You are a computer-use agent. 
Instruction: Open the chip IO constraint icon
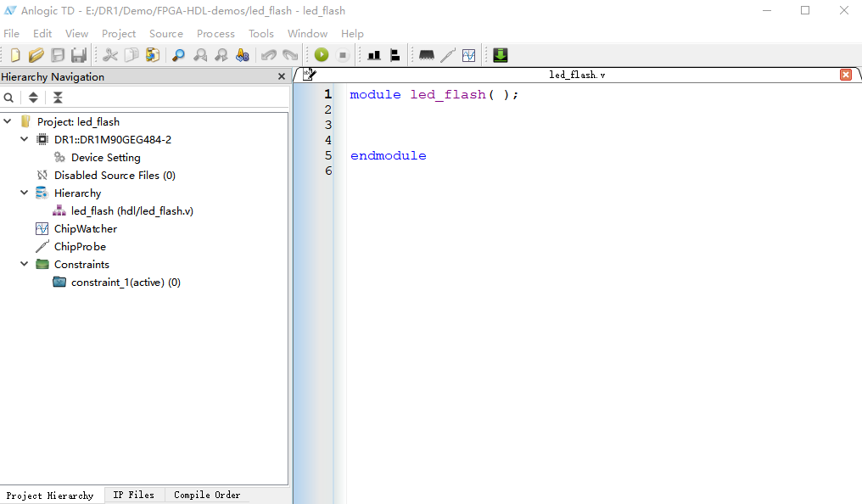427,55
